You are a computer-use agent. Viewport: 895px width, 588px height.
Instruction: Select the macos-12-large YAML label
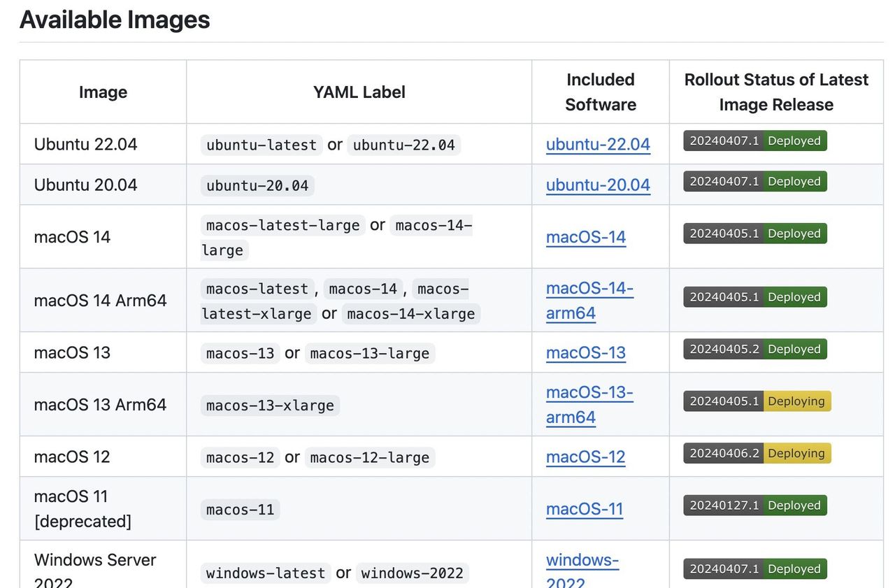[x=370, y=457]
